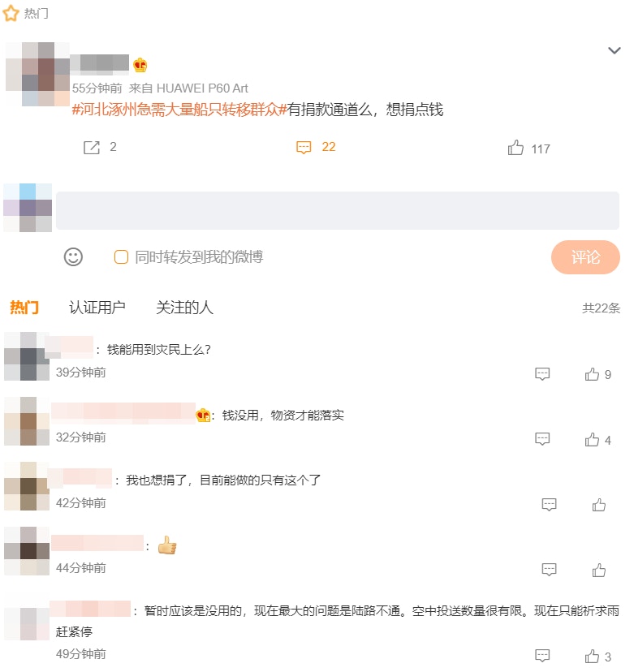Switch to 关注的人 tab
The height and width of the screenshot is (672, 634).
(x=185, y=308)
